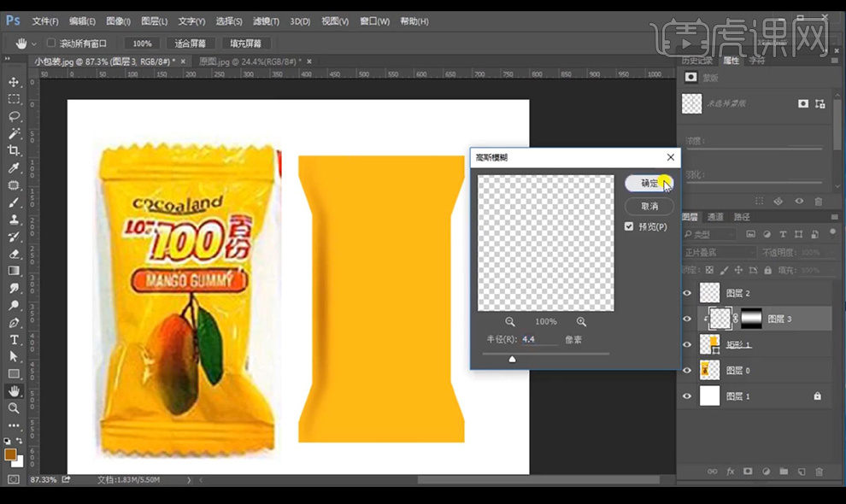Screen dimensions: 846x504
Task: Select the Pen tool
Action: 14,323
